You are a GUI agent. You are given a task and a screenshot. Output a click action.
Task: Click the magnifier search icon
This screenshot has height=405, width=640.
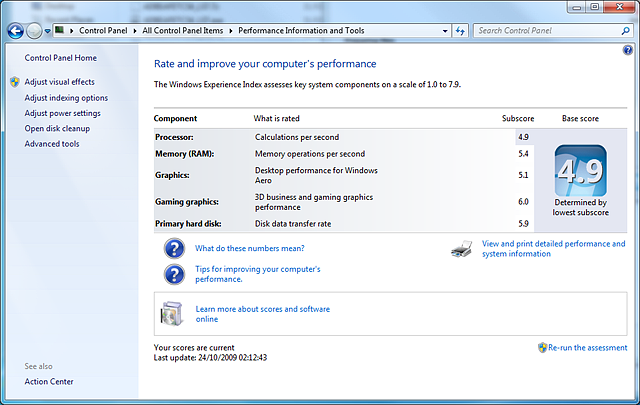625,31
